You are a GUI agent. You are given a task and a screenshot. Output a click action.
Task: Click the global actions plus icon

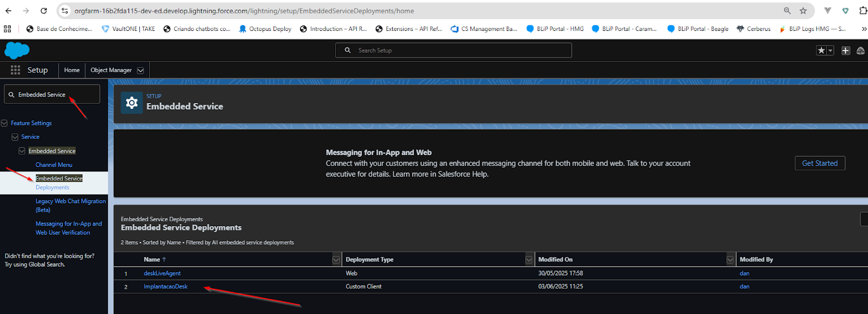[x=845, y=50]
